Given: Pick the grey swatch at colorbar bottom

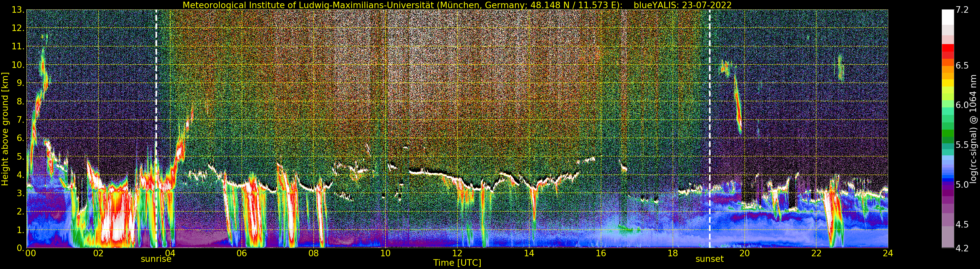Looking at the screenshot, I should (948, 237).
